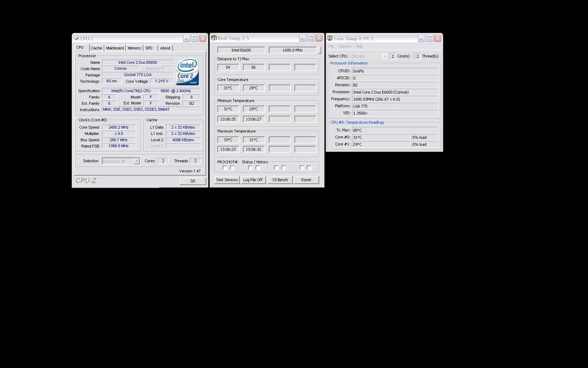
Task: Switch to the Mainboard tab
Action: point(114,48)
